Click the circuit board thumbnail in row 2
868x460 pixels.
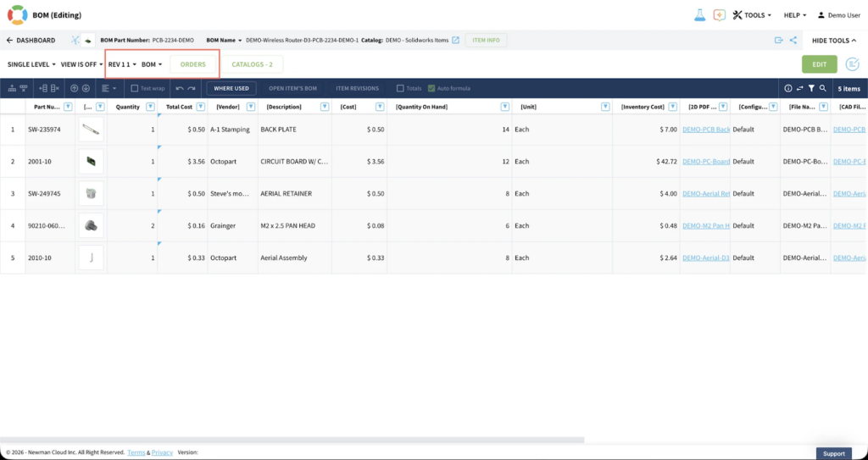[91, 161]
